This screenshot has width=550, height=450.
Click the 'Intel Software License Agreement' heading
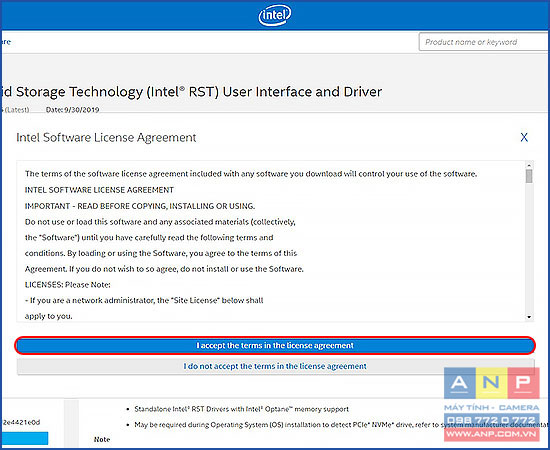pos(106,137)
